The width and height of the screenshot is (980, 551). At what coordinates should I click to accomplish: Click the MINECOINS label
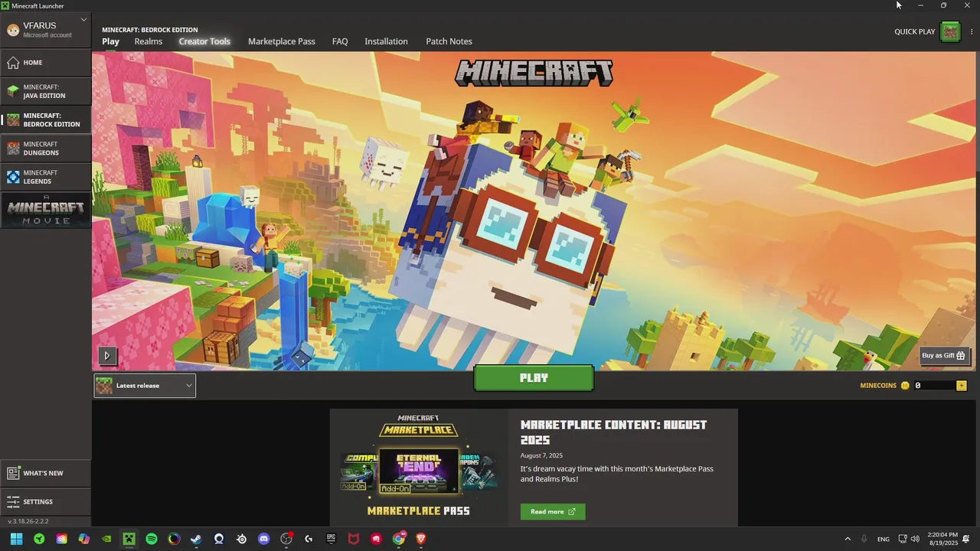coord(878,386)
